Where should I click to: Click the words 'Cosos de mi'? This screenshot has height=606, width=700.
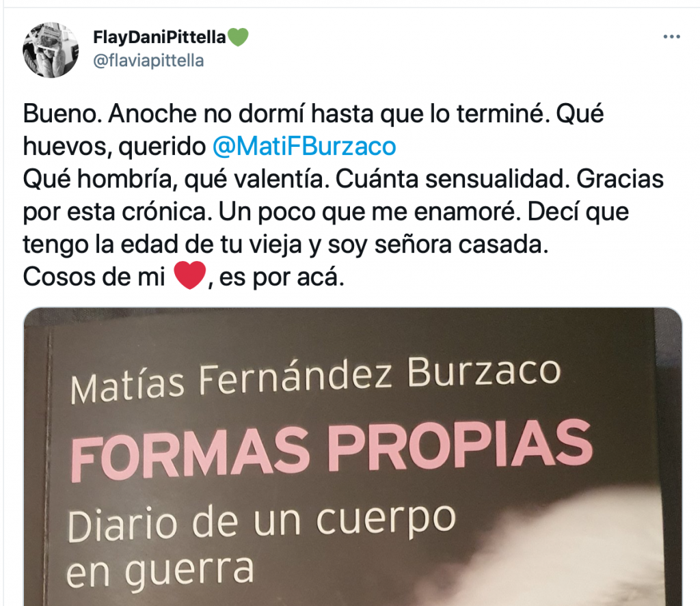[x=94, y=277]
